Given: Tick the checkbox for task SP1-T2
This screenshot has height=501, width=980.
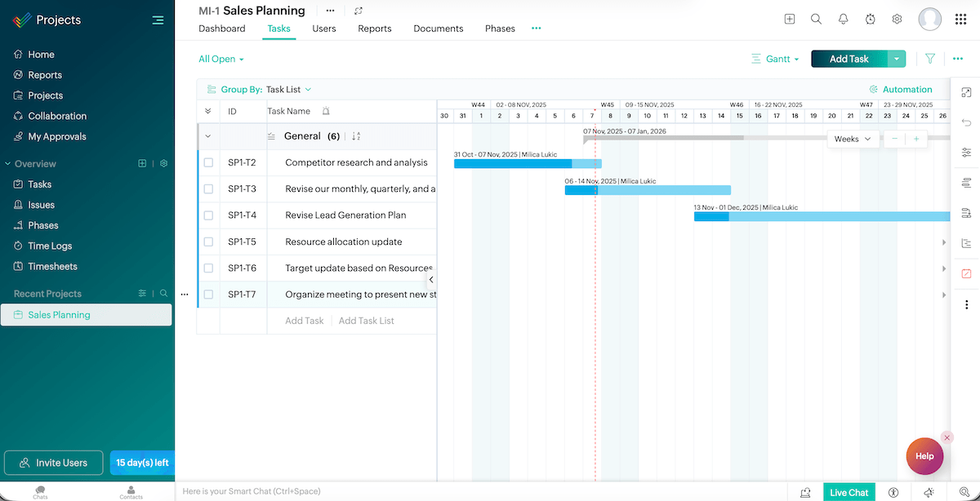Looking at the screenshot, I should pos(207,162).
